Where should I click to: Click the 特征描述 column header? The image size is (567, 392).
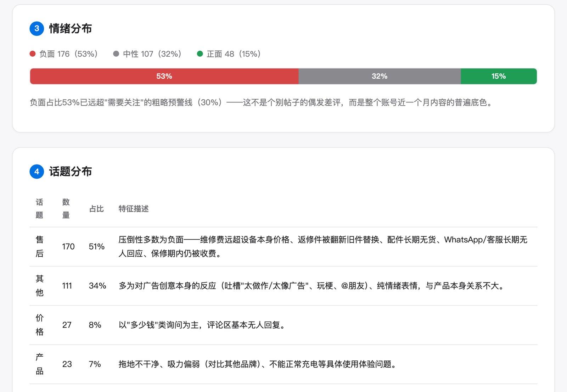[x=134, y=209]
